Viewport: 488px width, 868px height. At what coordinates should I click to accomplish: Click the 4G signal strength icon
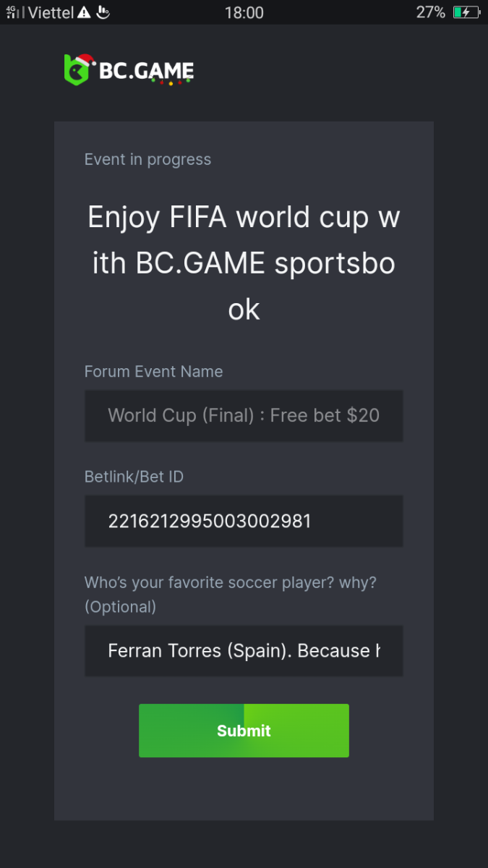14,12
